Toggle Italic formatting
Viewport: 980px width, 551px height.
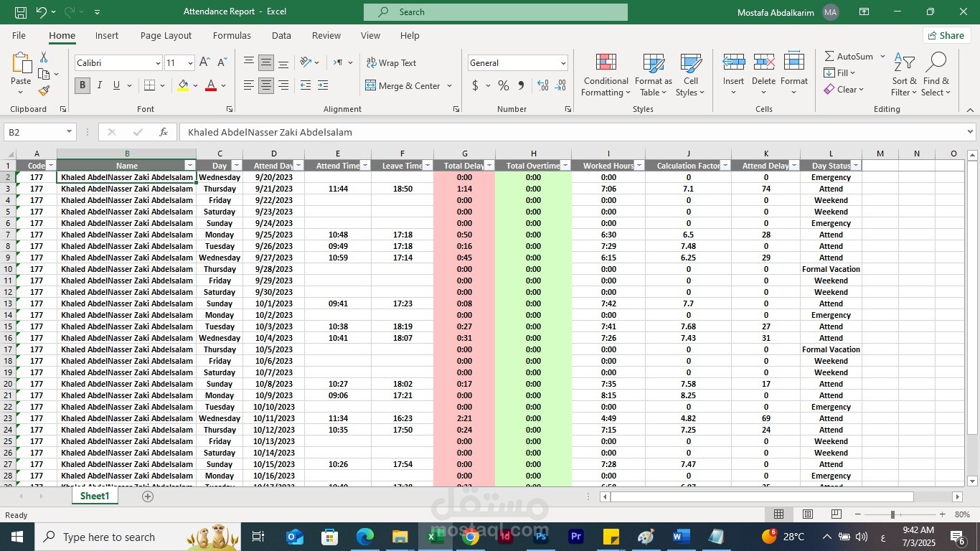(x=100, y=85)
